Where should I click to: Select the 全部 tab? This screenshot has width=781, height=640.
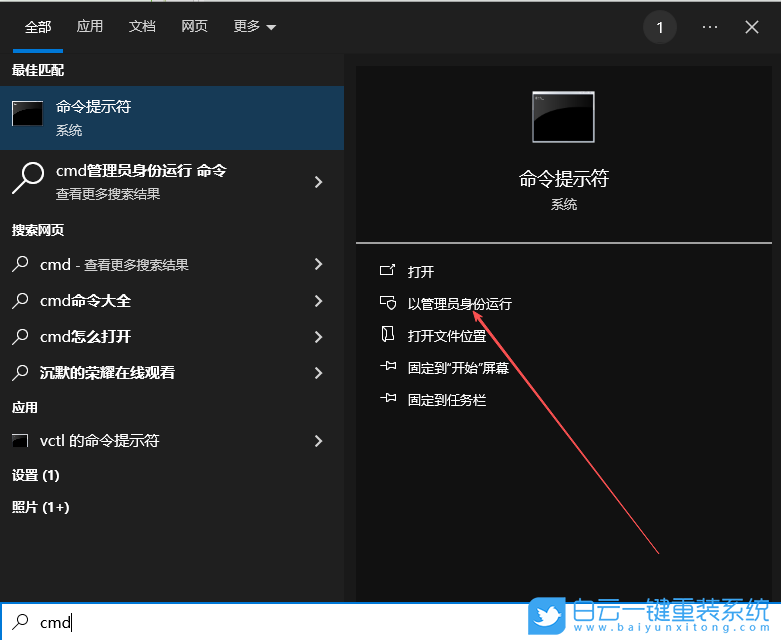click(x=38, y=27)
